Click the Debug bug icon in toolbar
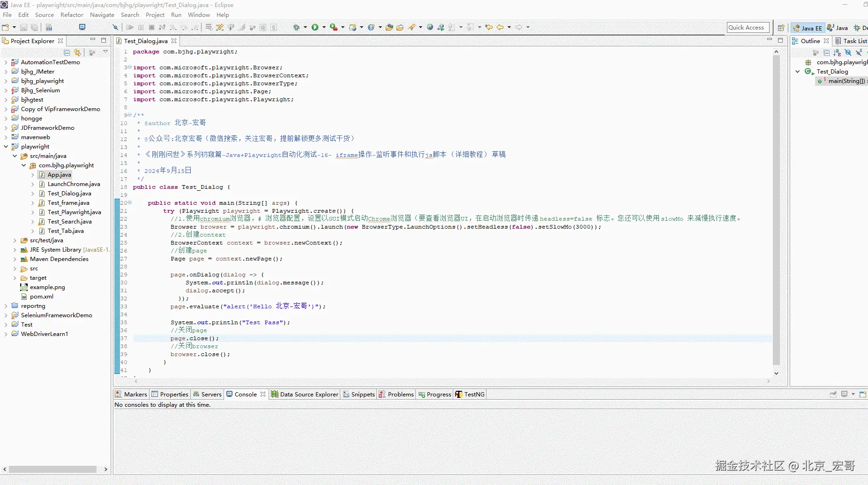This screenshot has height=485, width=868. pyautogui.click(x=296, y=27)
